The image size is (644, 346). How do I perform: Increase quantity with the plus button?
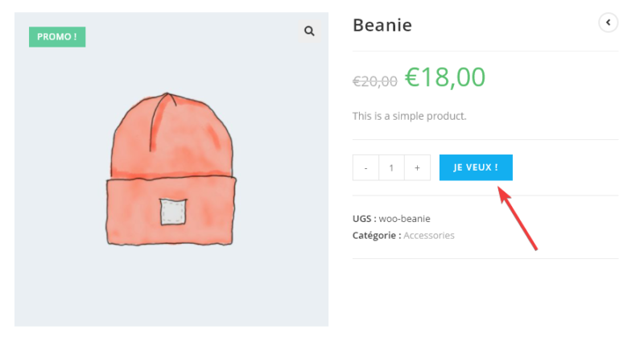tap(417, 167)
